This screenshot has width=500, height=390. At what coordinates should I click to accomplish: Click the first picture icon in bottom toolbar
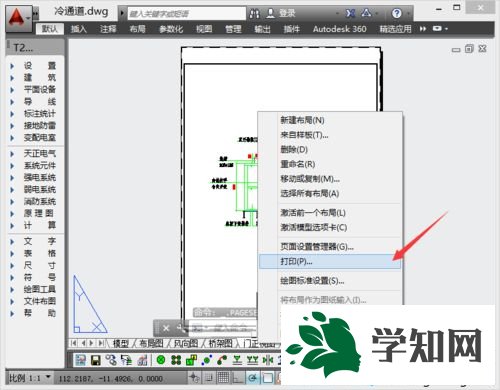(x=80, y=360)
